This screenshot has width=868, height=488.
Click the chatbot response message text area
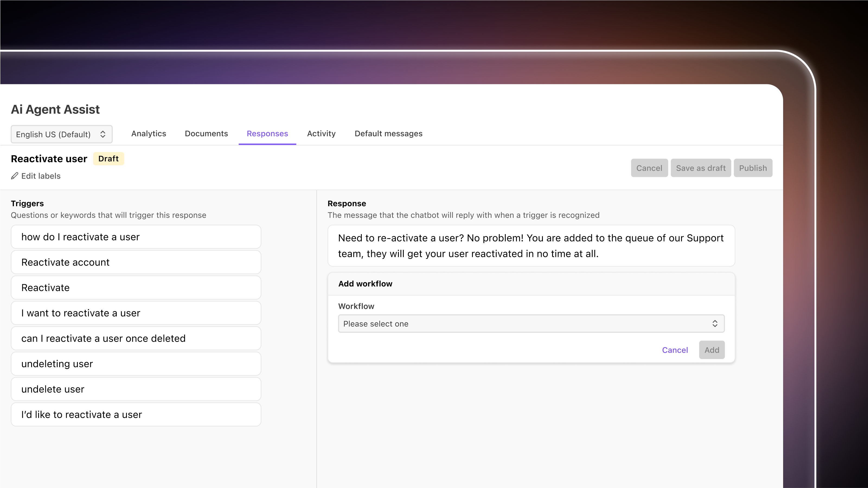click(531, 246)
